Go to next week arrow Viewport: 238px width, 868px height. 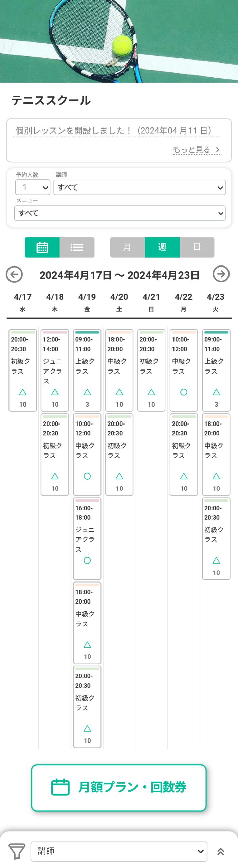[221, 274]
